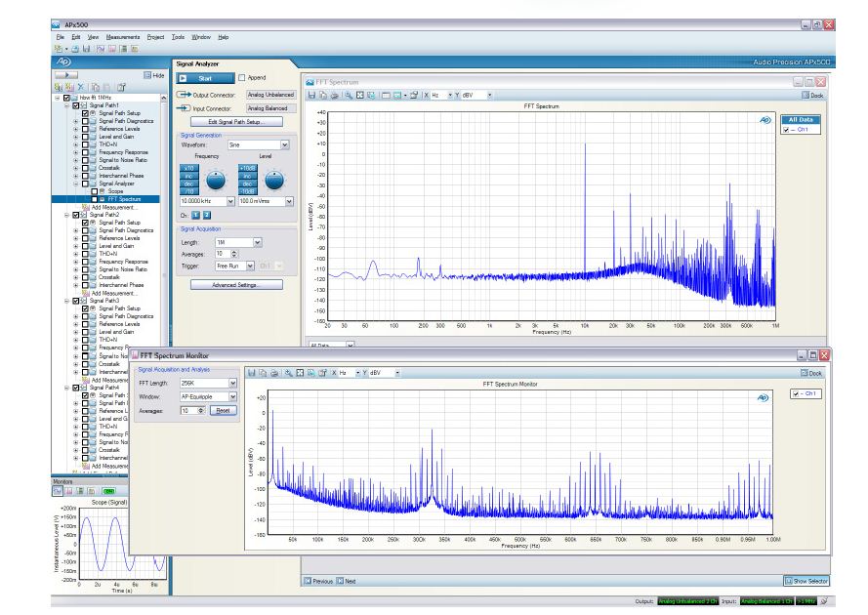868x615 pixels.
Task: Open the File menu
Action: click(61, 37)
